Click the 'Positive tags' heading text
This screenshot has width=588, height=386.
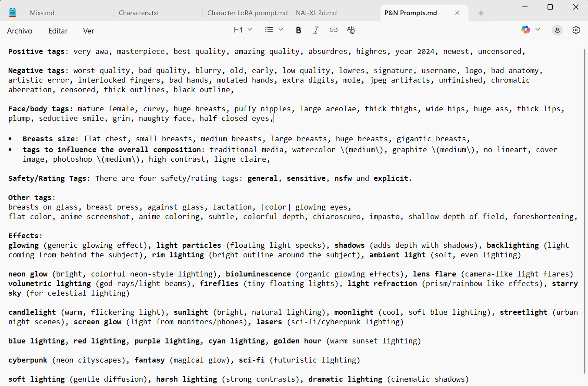pos(37,51)
